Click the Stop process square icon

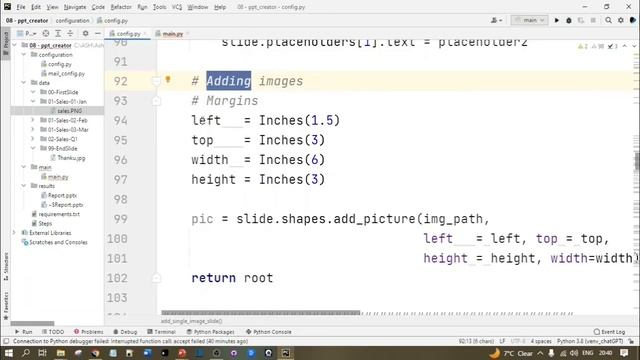593,20
